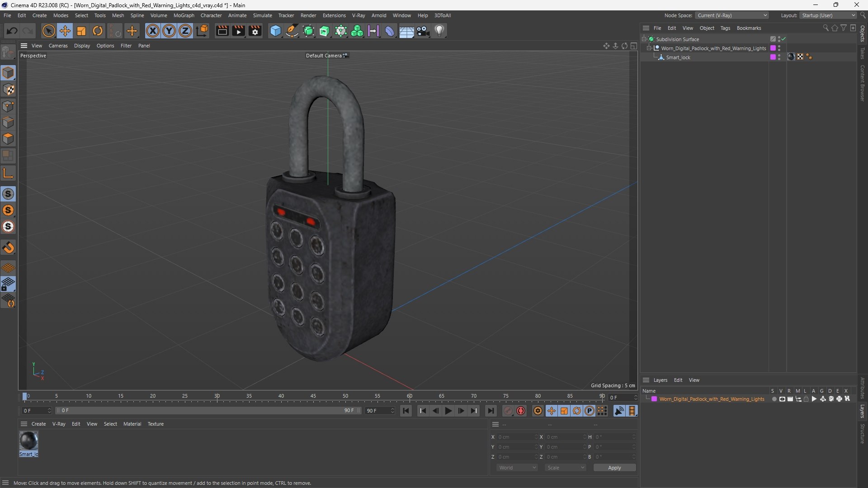
Task: Click magenta layer swatch of Smart_lock
Action: 773,57
